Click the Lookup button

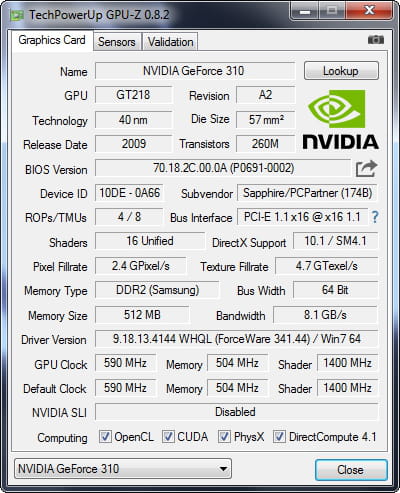point(341,71)
